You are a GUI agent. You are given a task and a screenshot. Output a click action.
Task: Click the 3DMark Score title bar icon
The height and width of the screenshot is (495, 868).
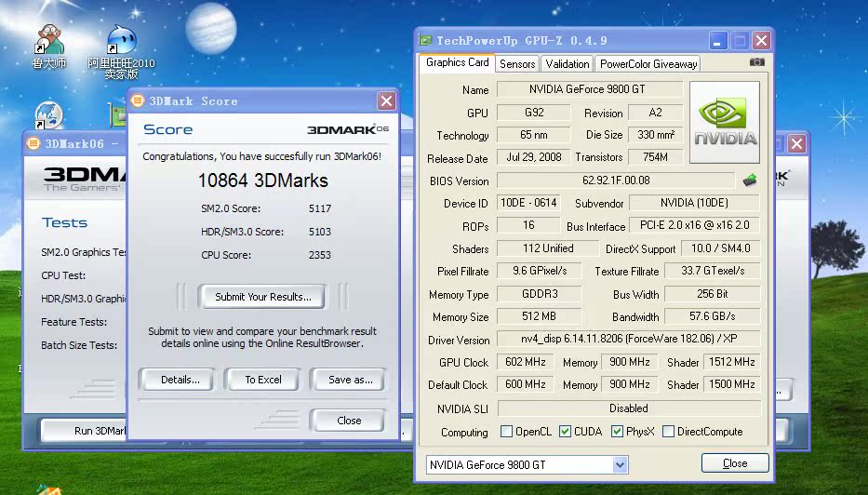[138, 100]
